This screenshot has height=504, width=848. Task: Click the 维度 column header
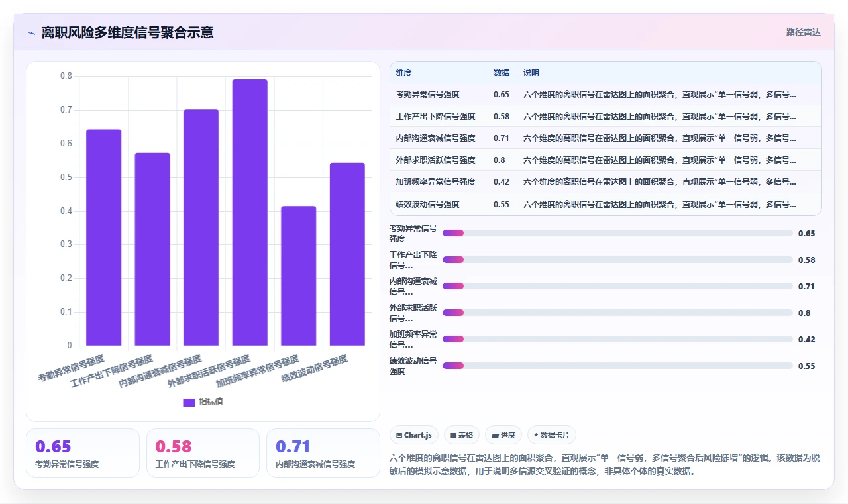point(403,73)
